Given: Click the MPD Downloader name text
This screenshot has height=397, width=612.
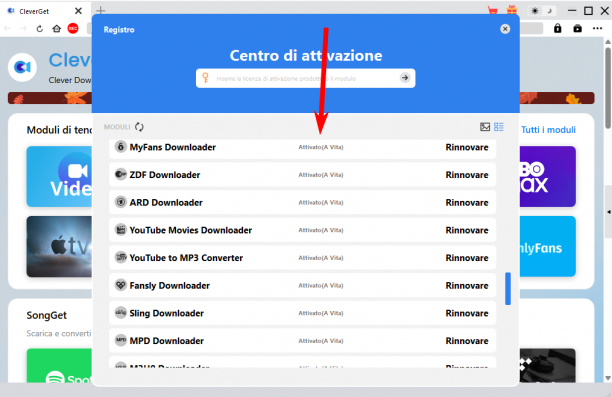Looking at the screenshot, I should coord(167,341).
